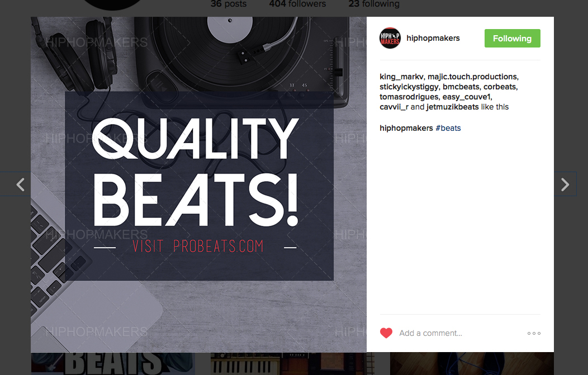The height and width of the screenshot is (375, 588).
Task: Open hiphopmakers username in post header
Action: (433, 38)
